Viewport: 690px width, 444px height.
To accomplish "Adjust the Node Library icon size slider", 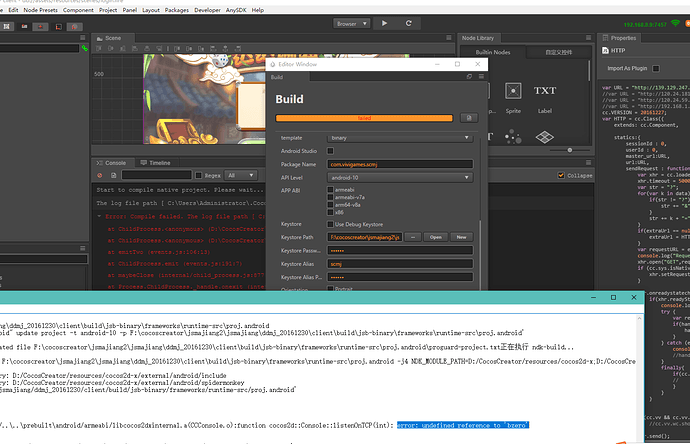I will [569, 150].
